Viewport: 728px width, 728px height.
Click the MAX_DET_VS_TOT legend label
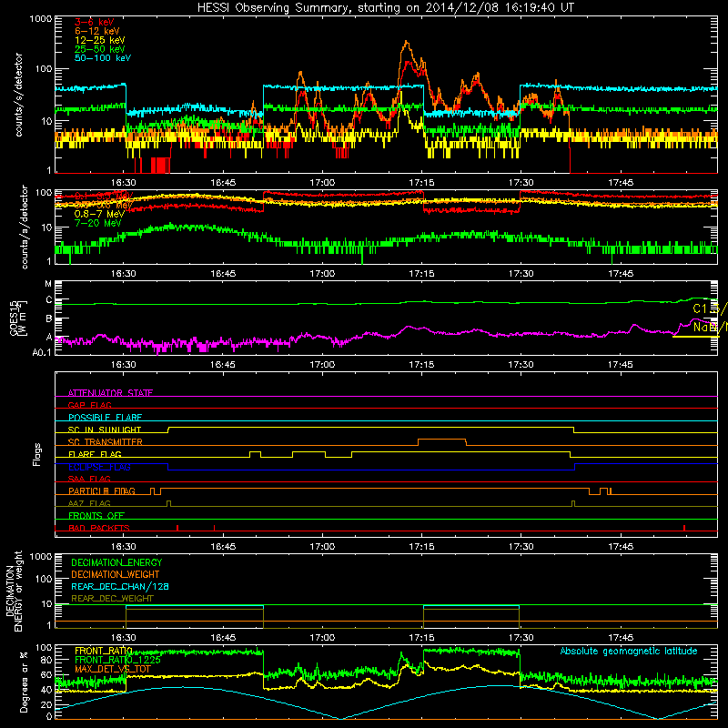tap(112, 669)
